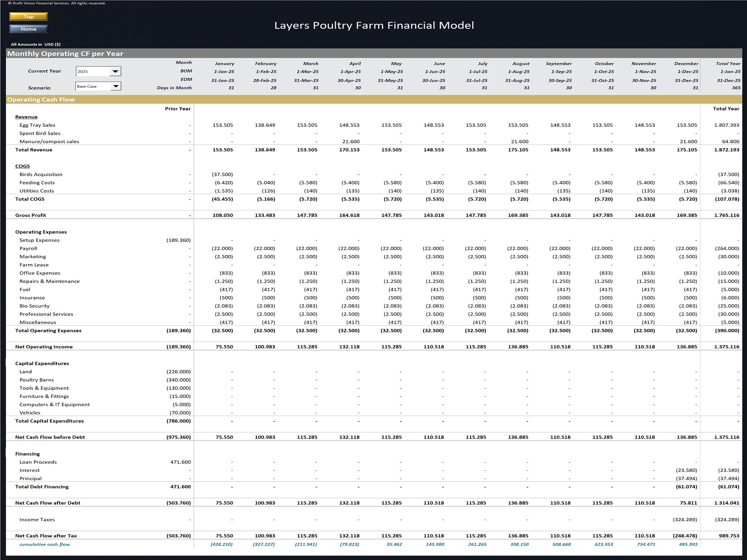Click the Layers Poultry Farm Financial Model title

(374, 25)
